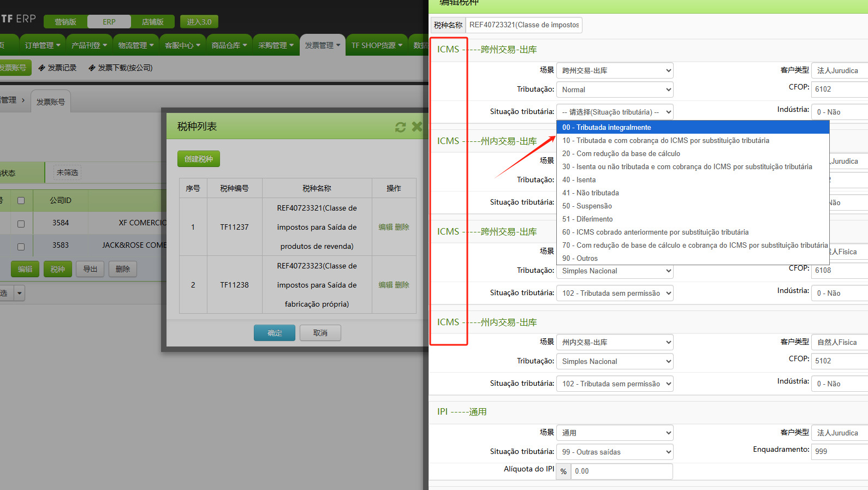Check the row for company 3584
The height and width of the screenshot is (490, 868).
tap(21, 223)
